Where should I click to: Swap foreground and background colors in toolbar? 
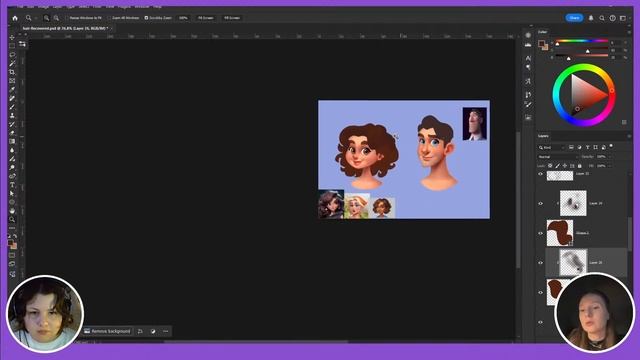pos(15,236)
